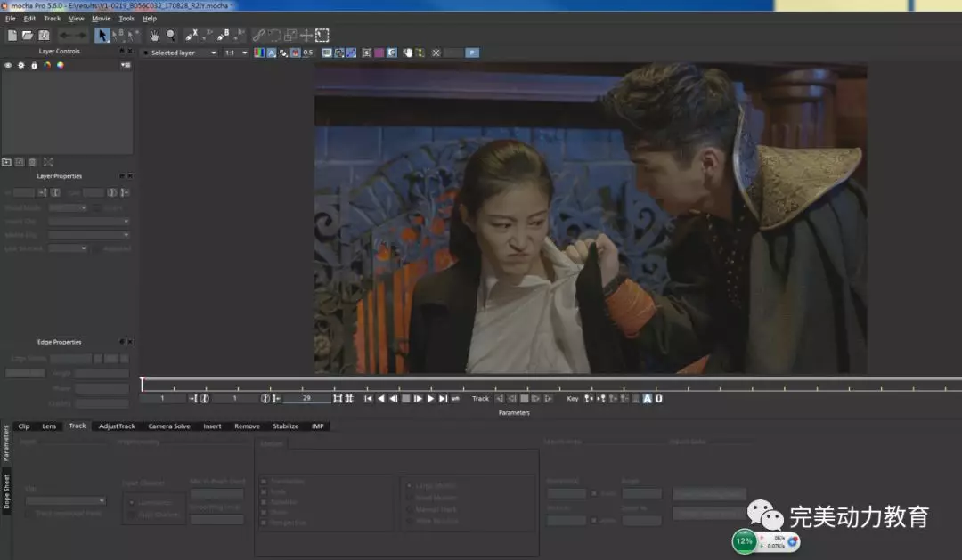Save the project with the disk icon

[x=44, y=36]
